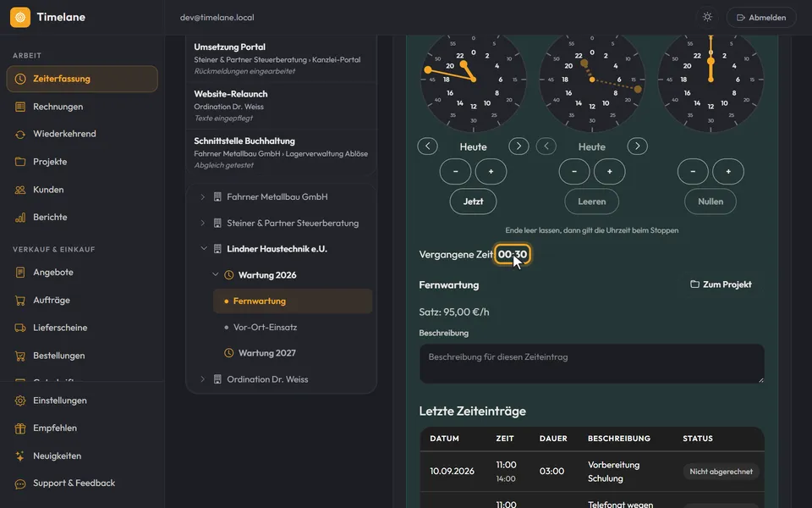Go to Wiederkehrend section
This screenshot has height=508, width=812.
(x=82, y=134)
